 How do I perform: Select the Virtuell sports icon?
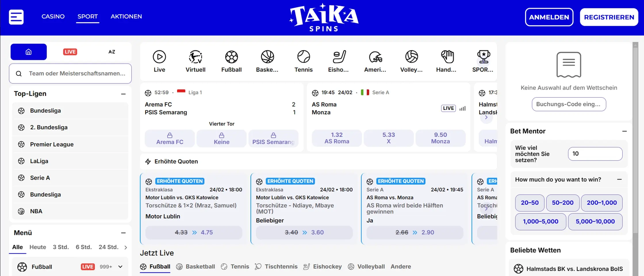[x=195, y=57]
